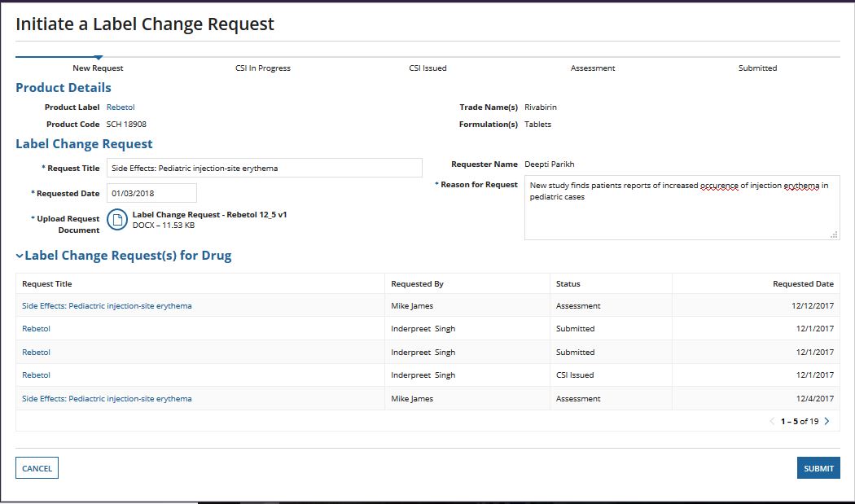Click into Reason for Request text area
Screen dimensions: 855x504
coord(682,208)
